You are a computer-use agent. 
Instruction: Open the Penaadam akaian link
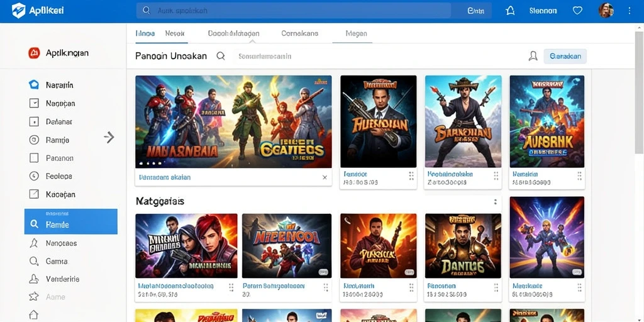click(x=165, y=177)
